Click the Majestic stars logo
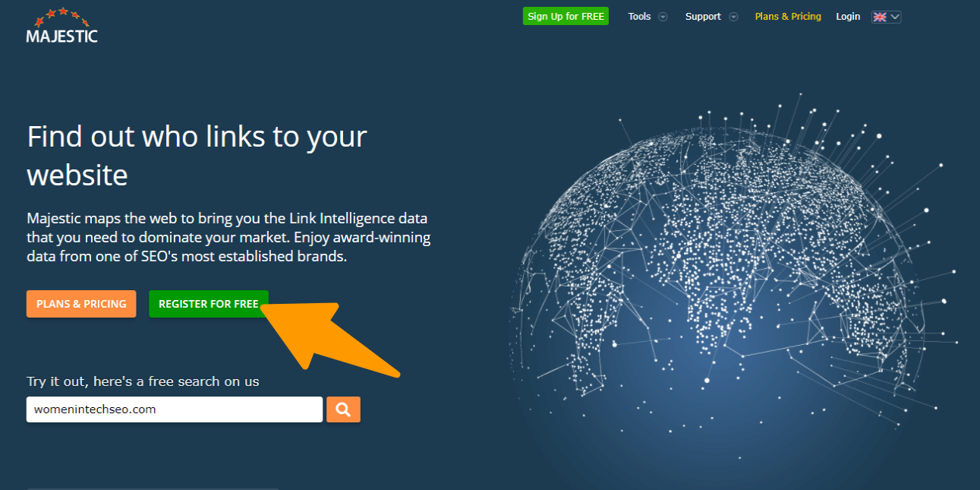This screenshot has width=980, height=490. [59, 14]
